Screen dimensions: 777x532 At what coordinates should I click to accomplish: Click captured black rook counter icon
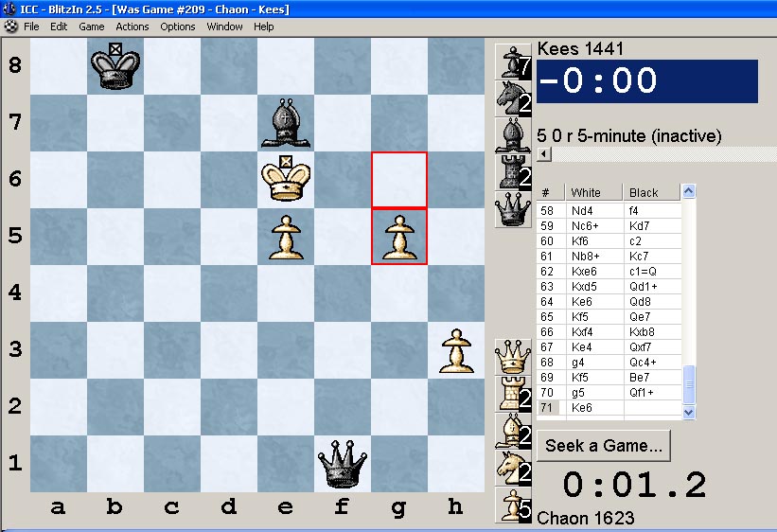tap(513, 172)
